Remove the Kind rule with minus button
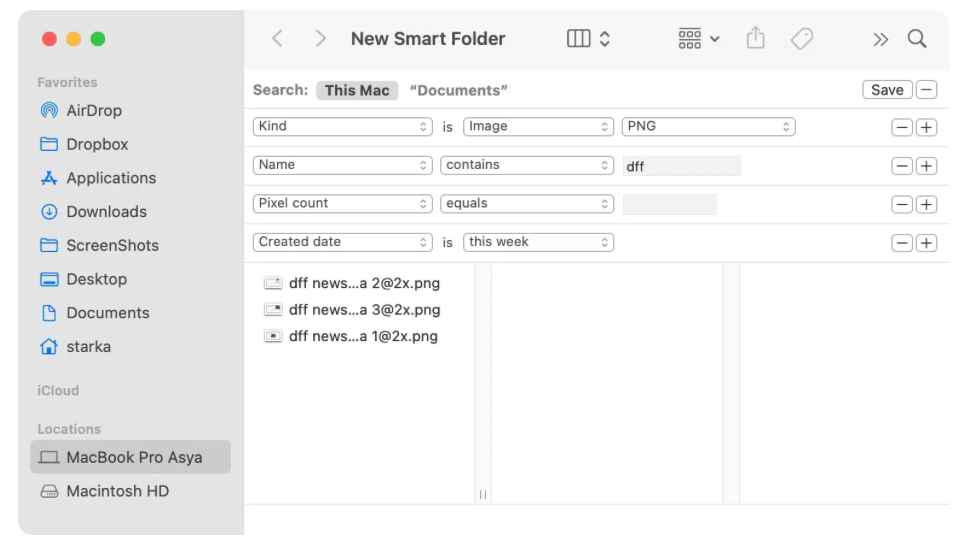This screenshot has width=977, height=553. (x=902, y=127)
